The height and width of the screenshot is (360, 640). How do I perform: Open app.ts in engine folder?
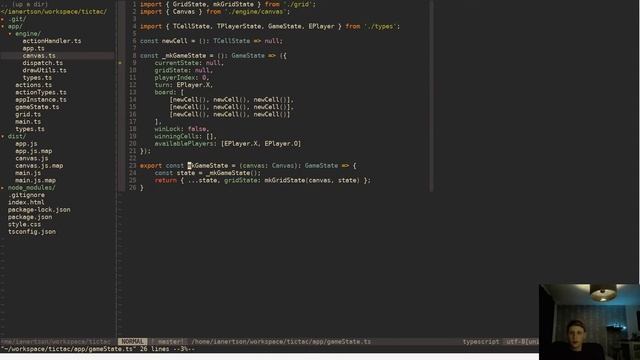pos(33,49)
